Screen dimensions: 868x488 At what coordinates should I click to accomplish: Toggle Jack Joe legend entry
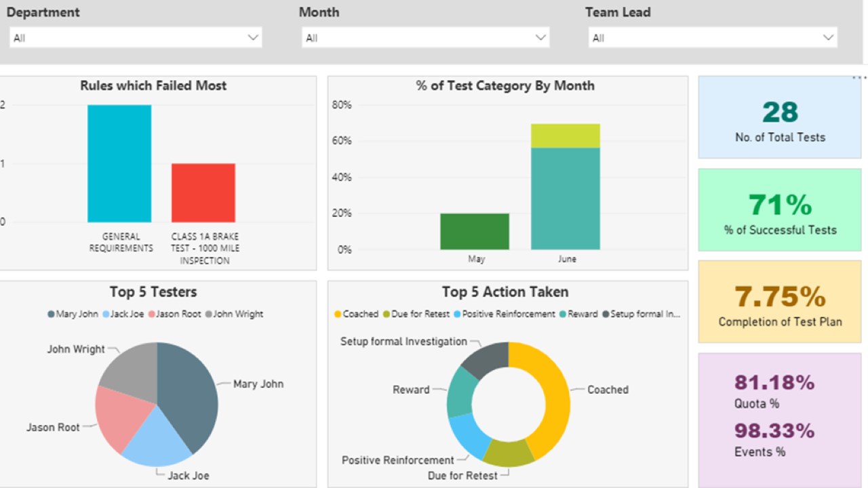[x=125, y=314]
